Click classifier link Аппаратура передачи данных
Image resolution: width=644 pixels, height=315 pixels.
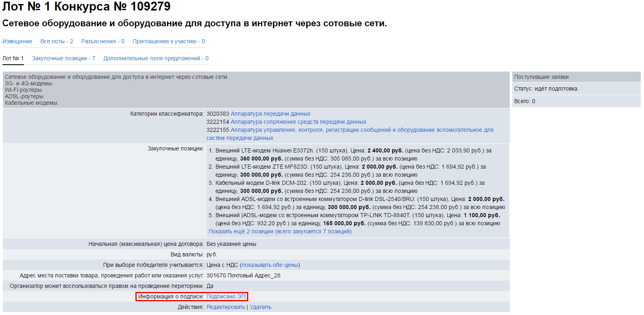click(270, 114)
